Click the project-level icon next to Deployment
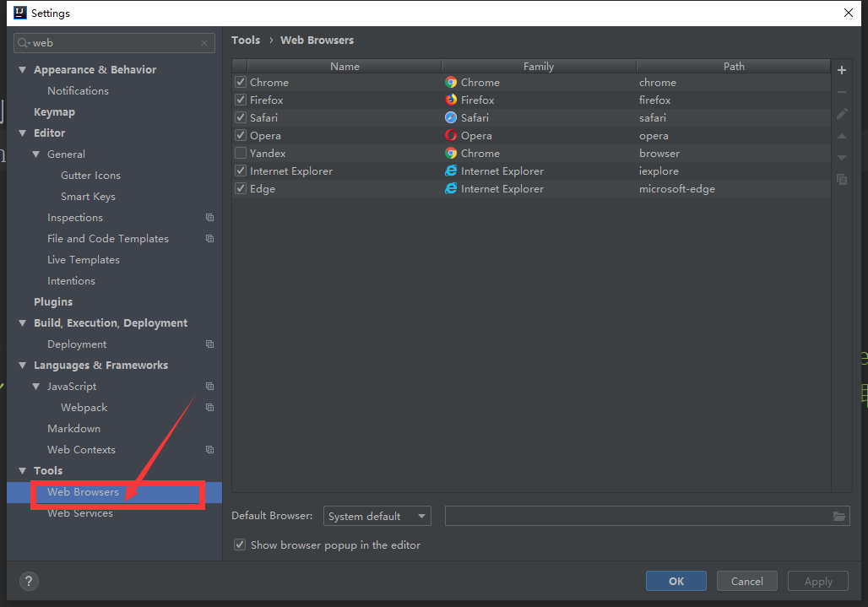The image size is (868, 607). pos(209,344)
